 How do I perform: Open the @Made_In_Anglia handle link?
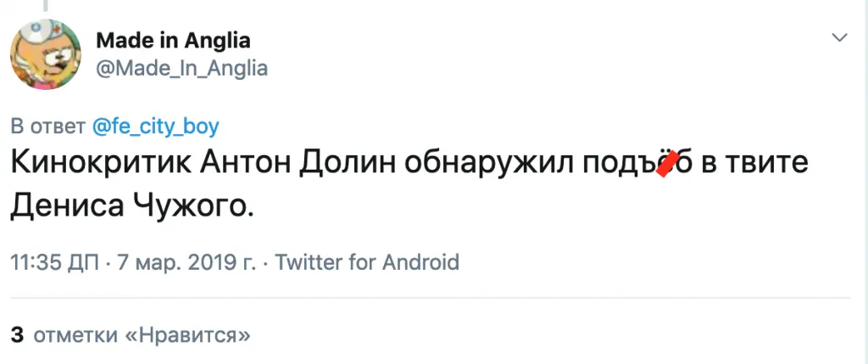point(182,69)
